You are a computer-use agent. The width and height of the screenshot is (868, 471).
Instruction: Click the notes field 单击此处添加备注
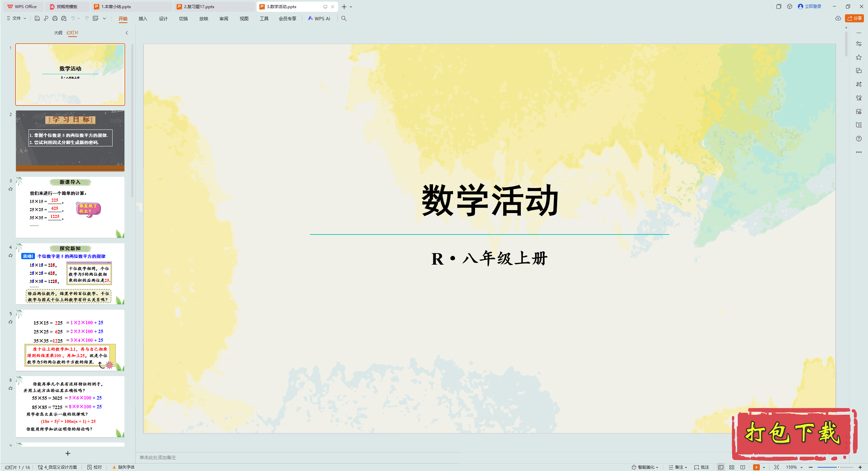[158, 457]
